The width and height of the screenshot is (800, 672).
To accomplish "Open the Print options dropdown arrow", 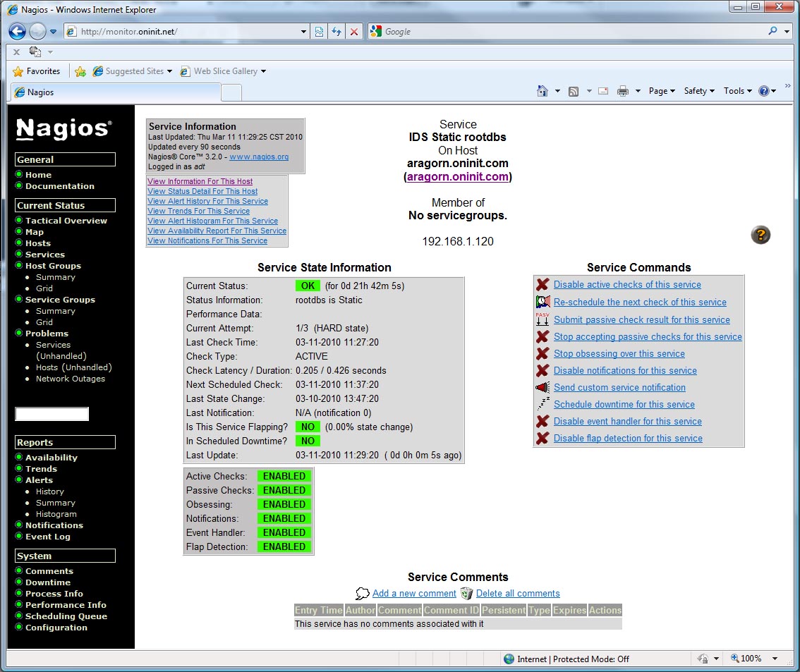I will coord(638,91).
